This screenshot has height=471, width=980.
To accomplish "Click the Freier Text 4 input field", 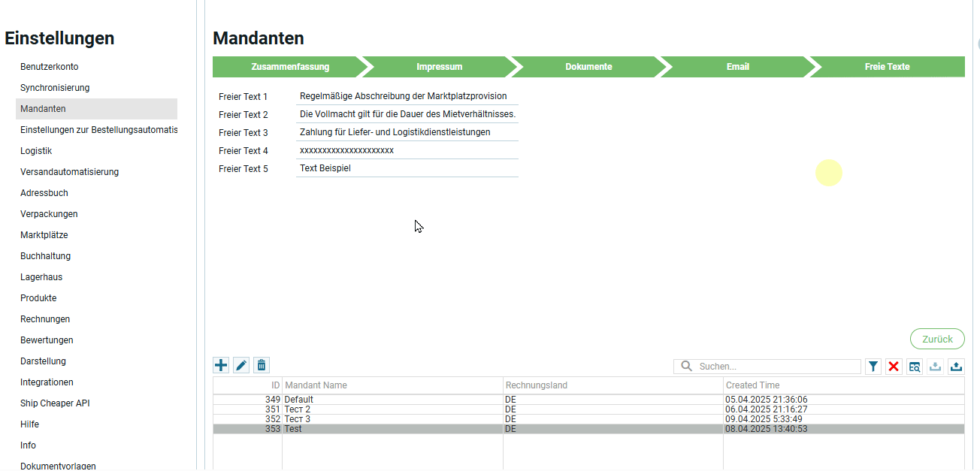I will [x=407, y=151].
